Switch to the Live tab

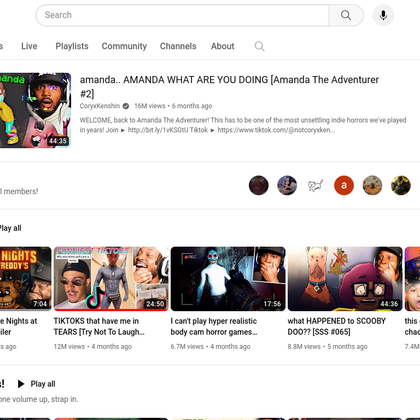(29, 46)
